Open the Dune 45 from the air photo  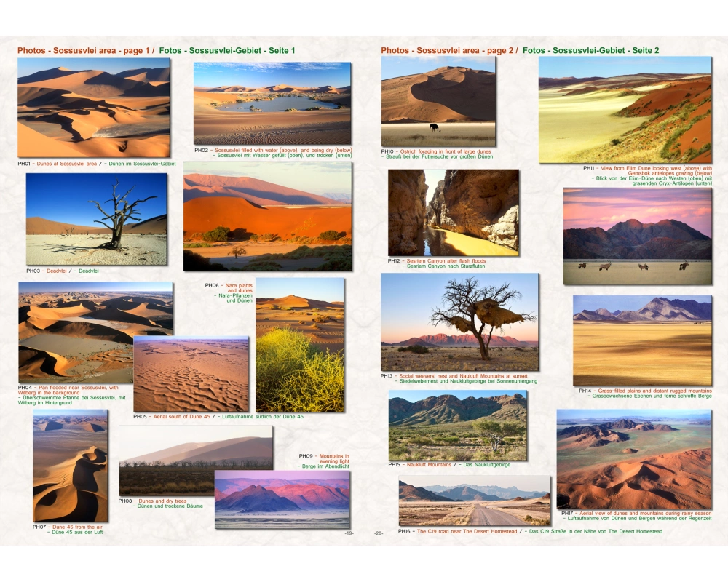pyautogui.click(x=70, y=466)
